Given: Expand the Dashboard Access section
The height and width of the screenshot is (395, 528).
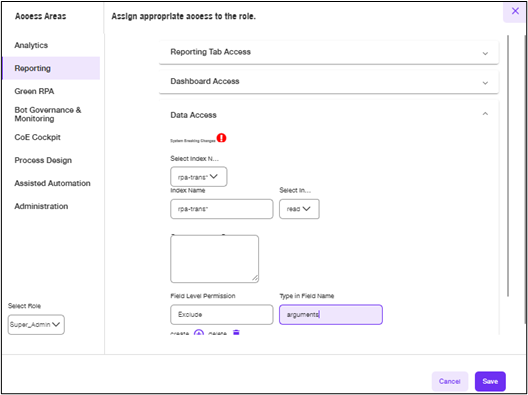Looking at the screenshot, I should [329, 81].
